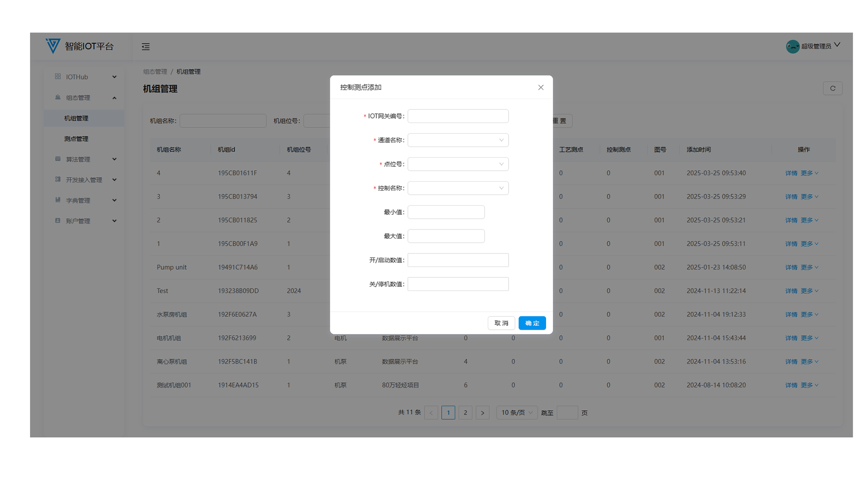The width and height of the screenshot is (868, 488).
Task: Click the 算法管理 sidebar icon
Action: point(58,159)
